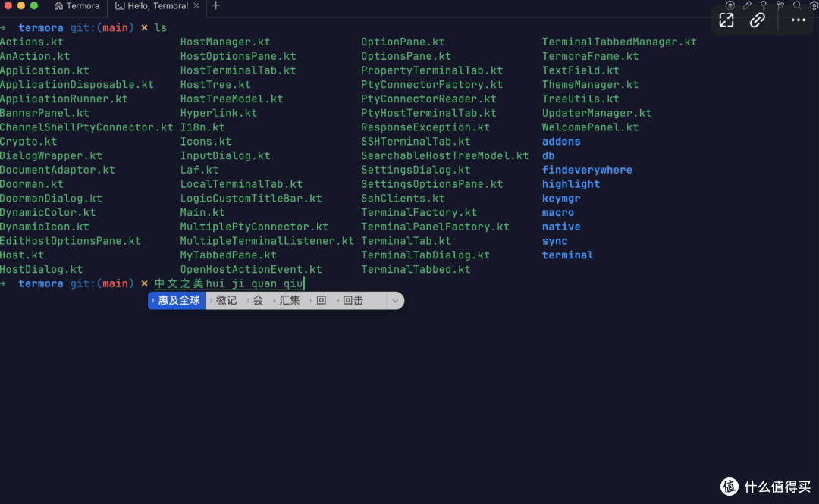Switch to the Hello, Termora! tab
The width and height of the screenshot is (819, 504).
(x=157, y=6)
